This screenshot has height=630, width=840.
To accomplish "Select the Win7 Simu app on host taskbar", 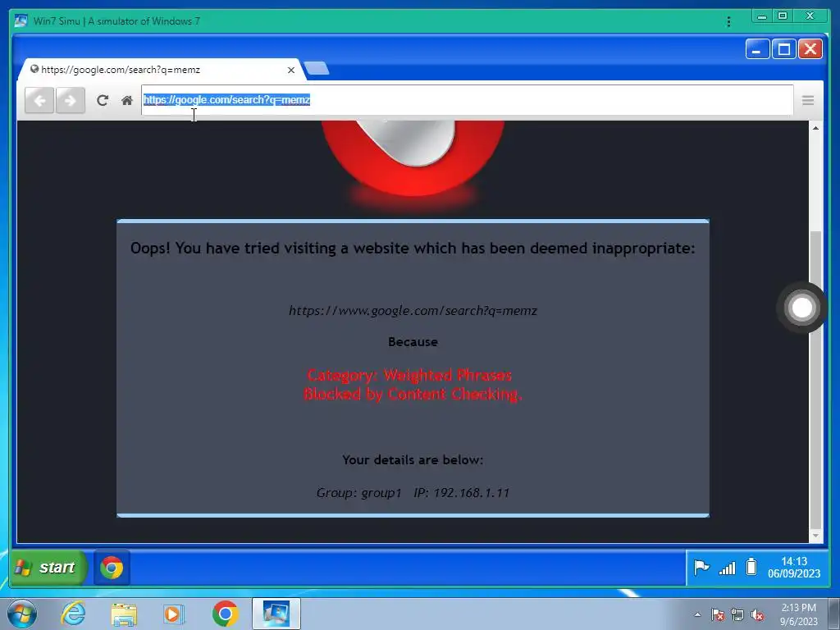I will 276,614.
